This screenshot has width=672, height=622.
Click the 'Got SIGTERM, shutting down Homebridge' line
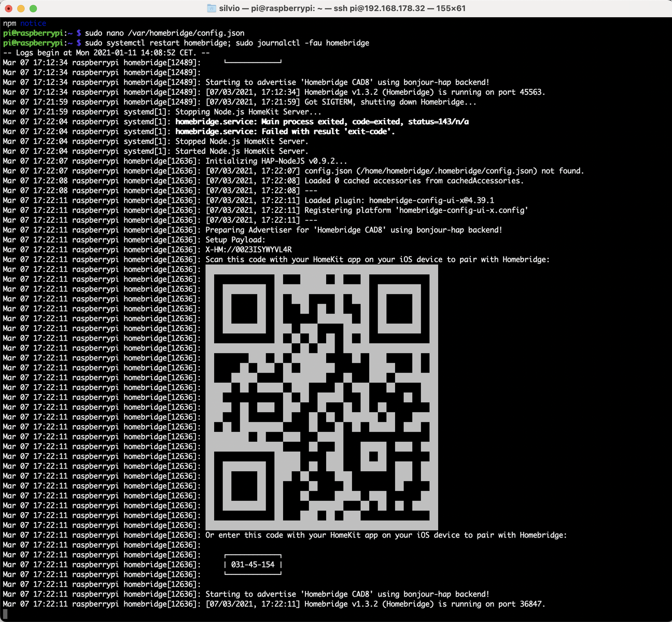coord(390,102)
